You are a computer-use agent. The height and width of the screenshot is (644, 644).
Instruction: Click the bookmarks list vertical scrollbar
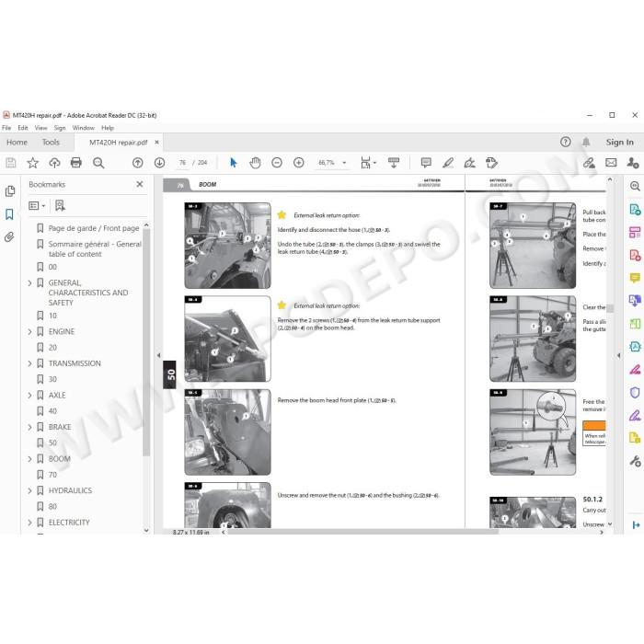pyautogui.click(x=146, y=342)
